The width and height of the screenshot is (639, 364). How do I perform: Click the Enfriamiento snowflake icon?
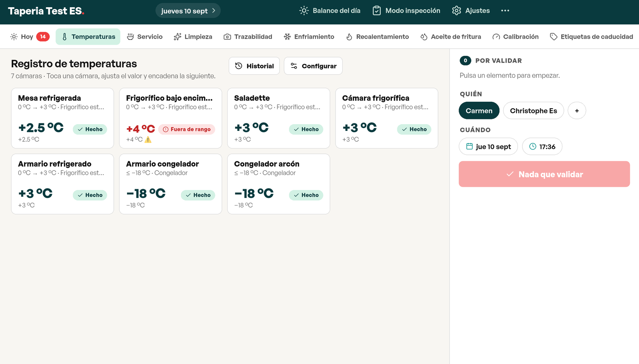pos(287,37)
